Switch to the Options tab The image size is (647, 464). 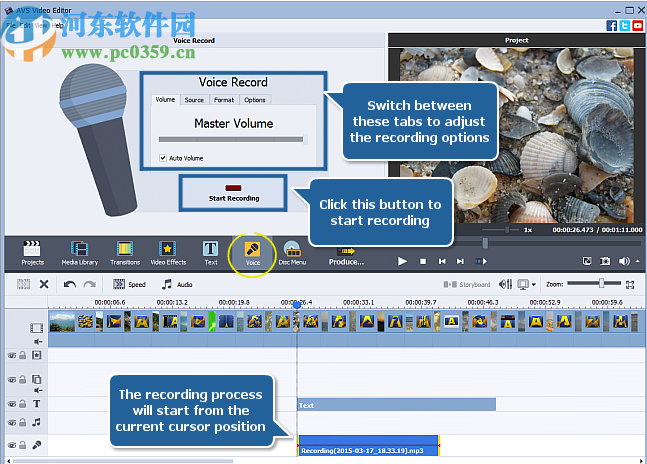(x=255, y=100)
